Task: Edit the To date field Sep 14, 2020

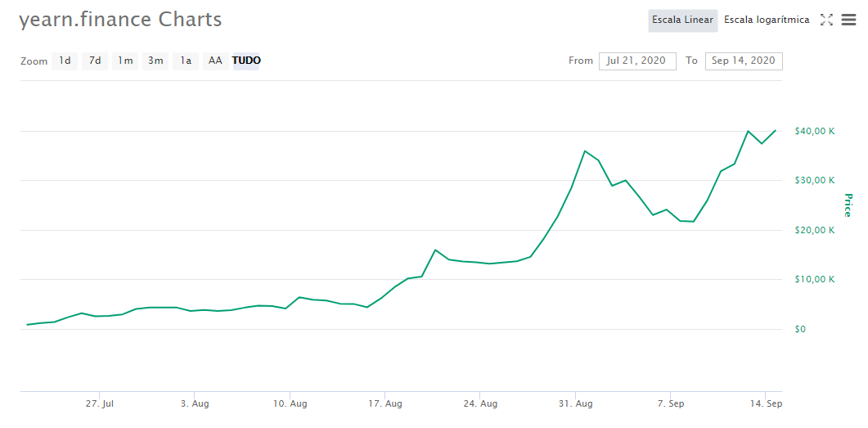Action: [744, 61]
